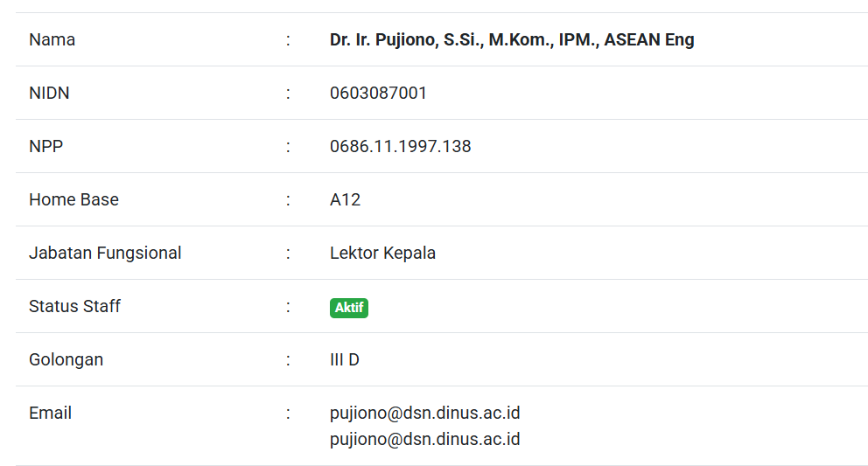Select the name Dr. Ir. Pujiono text
Screen dimensions: 868x466
[511, 39]
